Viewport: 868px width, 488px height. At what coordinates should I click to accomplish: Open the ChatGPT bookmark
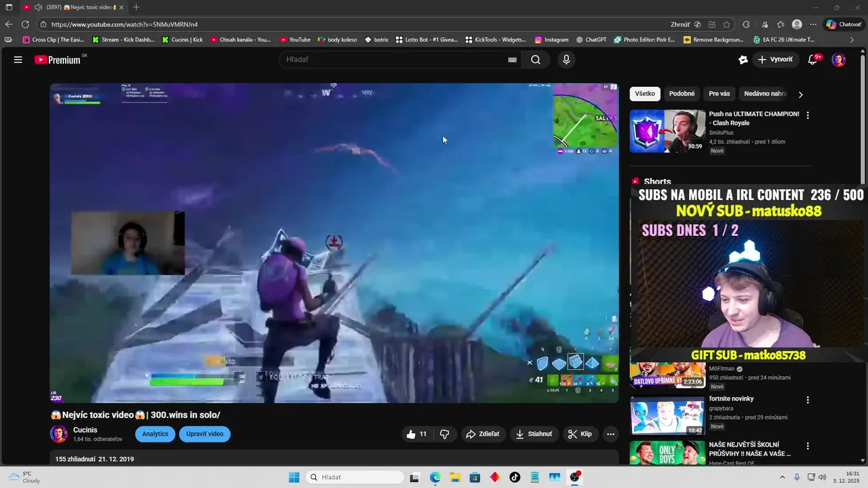coord(591,40)
